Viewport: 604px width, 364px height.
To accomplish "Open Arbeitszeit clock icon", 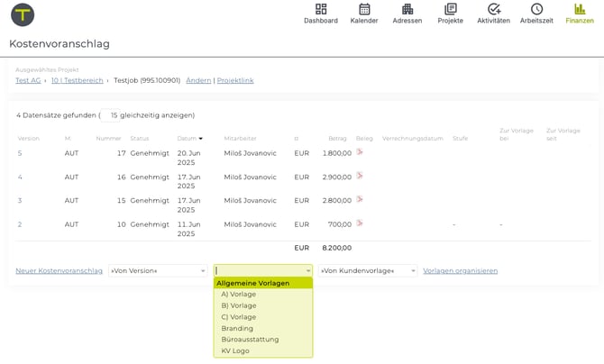I will [x=536, y=9].
